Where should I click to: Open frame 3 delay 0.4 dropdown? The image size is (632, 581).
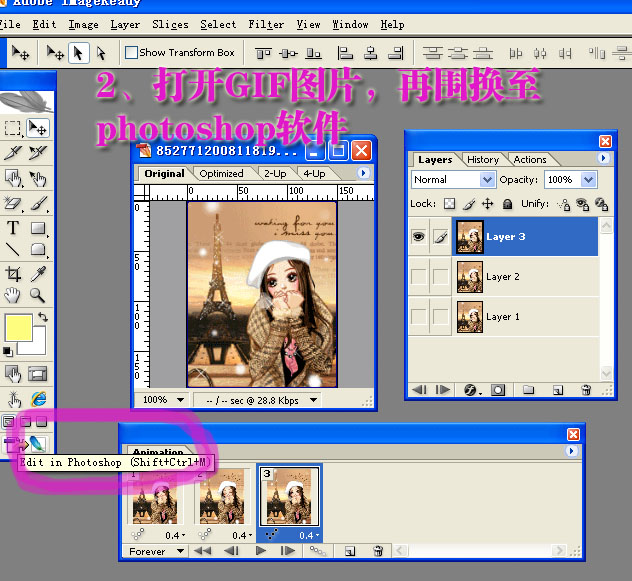tap(309, 535)
